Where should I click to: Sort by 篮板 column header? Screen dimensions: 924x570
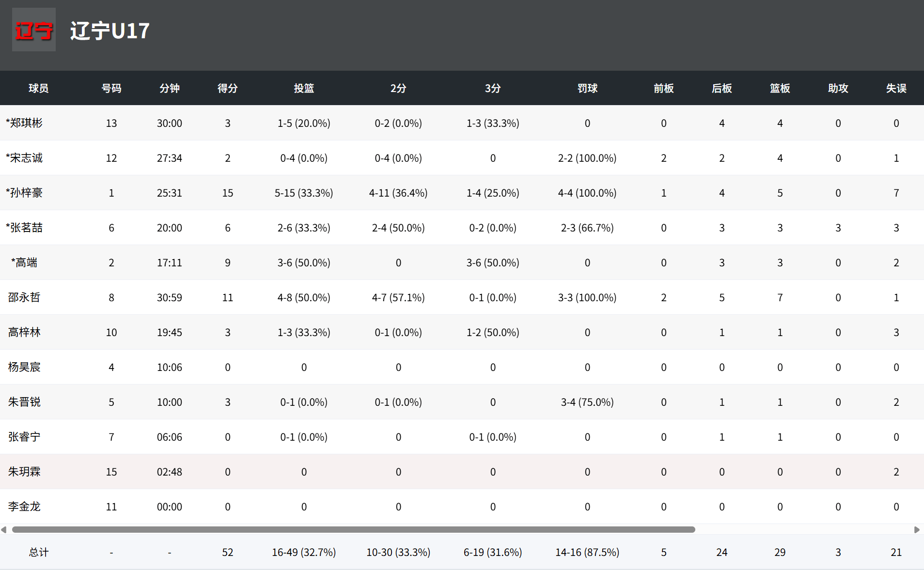point(780,88)
